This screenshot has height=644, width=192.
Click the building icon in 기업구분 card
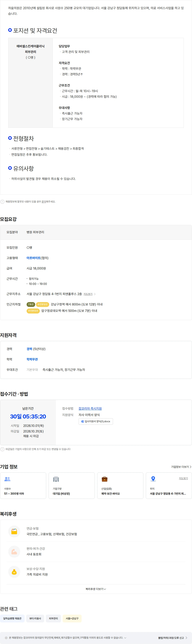56,479
